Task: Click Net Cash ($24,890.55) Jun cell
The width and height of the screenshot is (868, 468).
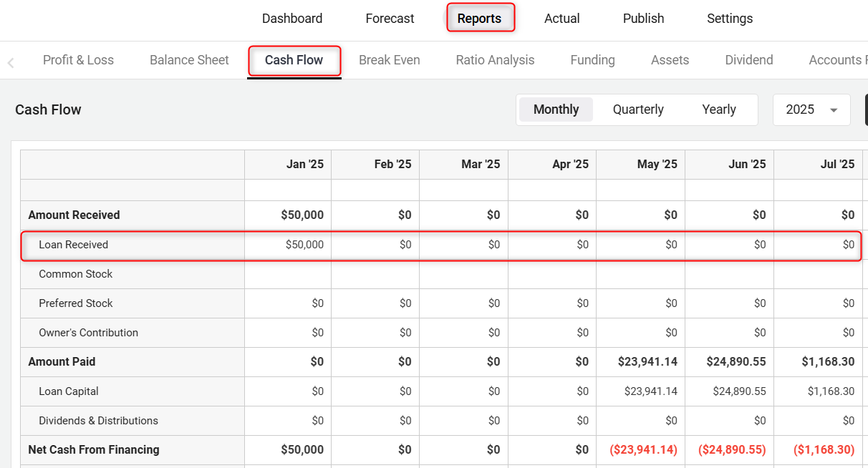Action: [x=730, y=450]
